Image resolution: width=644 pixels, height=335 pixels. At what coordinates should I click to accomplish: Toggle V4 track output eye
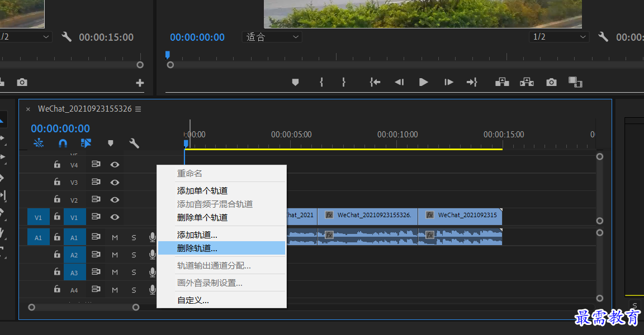(115, 165)
